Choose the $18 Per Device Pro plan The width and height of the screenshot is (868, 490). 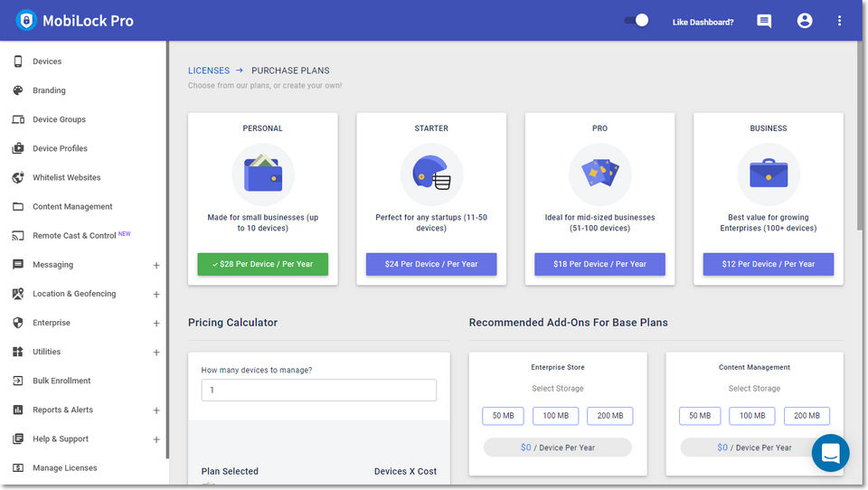(599, 264)
